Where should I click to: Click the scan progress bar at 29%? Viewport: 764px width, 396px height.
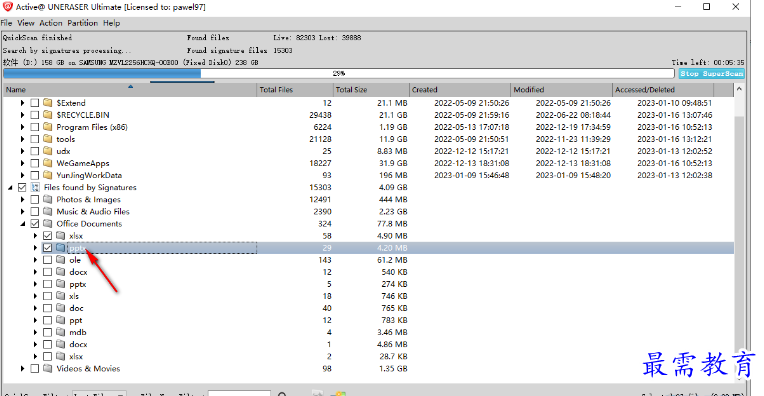pos(339,74)
